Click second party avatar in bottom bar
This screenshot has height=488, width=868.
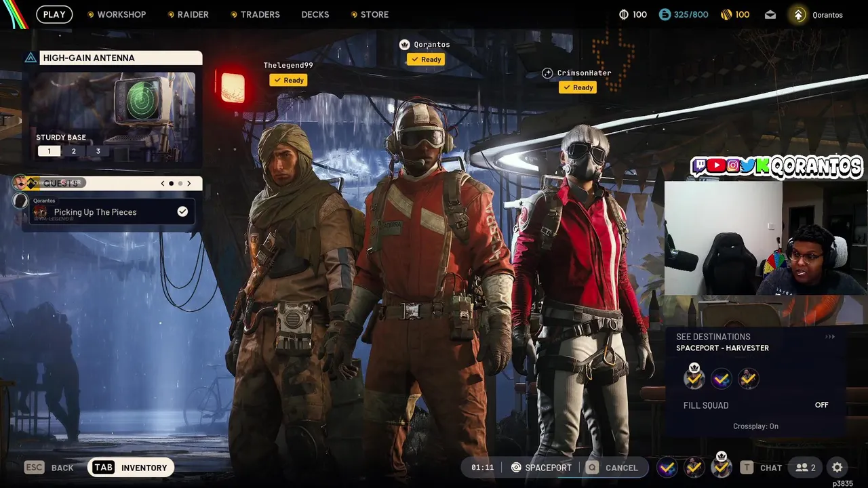pyautogui.click(x=694, y=468)
